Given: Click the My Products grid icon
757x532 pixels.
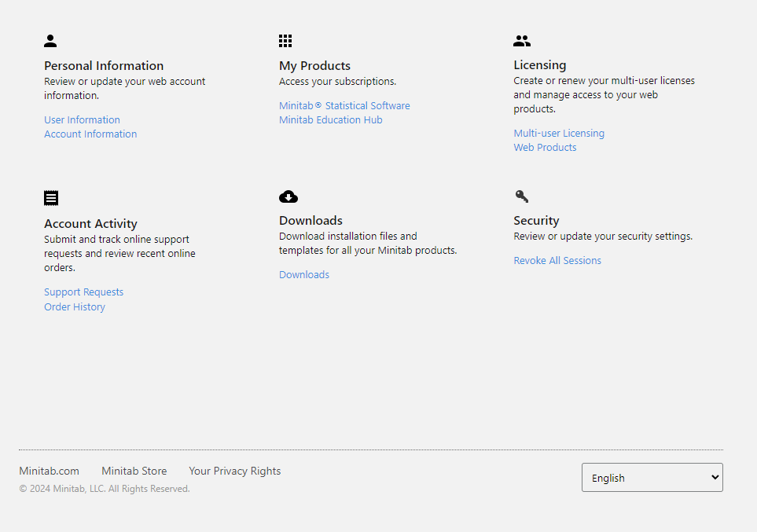Looking at the screenshot, I should coord(285,41).
